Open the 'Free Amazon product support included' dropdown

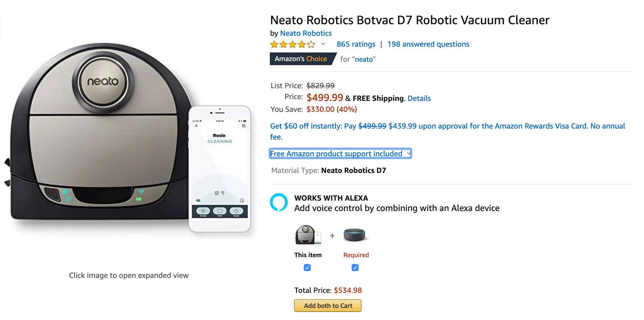[x=341, y=153]
